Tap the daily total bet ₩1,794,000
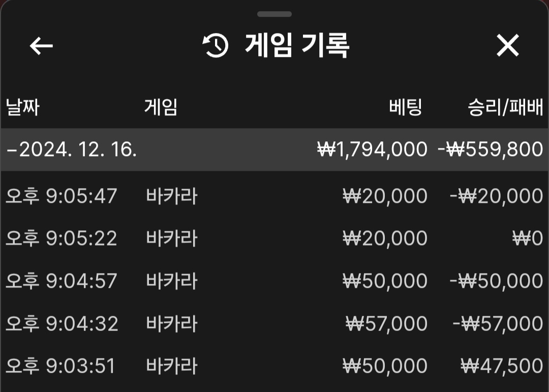The height and width of the screenshot is (392, 549). coord(372,149)
